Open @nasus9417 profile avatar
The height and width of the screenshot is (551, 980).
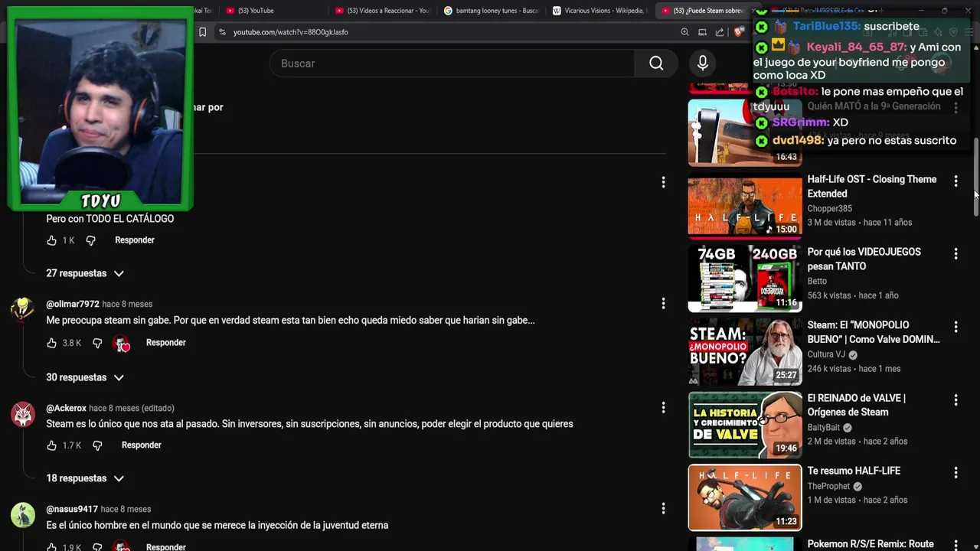[22, 515]
